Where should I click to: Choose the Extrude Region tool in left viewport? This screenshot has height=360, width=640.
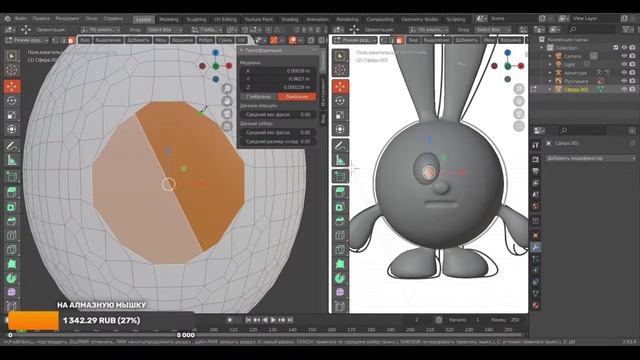pyautogui.click(x=12, y=192)
